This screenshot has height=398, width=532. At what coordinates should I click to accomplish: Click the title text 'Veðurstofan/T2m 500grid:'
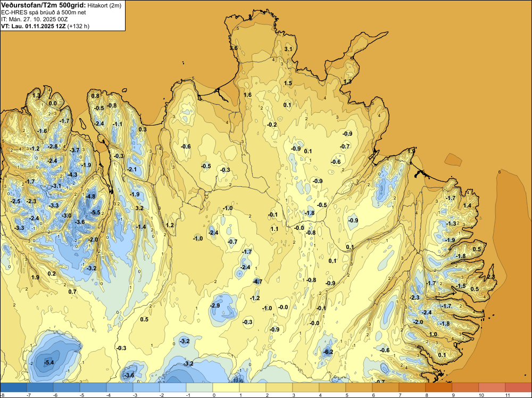click(x=44, y=5)
